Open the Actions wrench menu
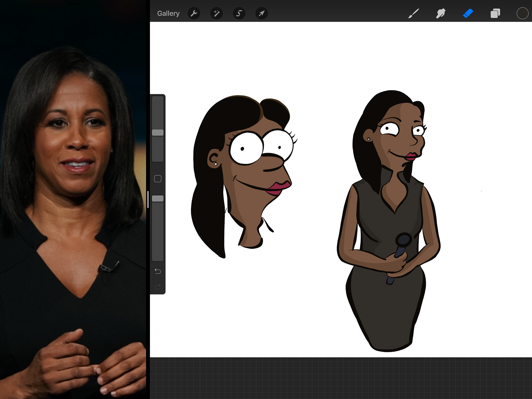The image size is (532, 399). point(194,13)
